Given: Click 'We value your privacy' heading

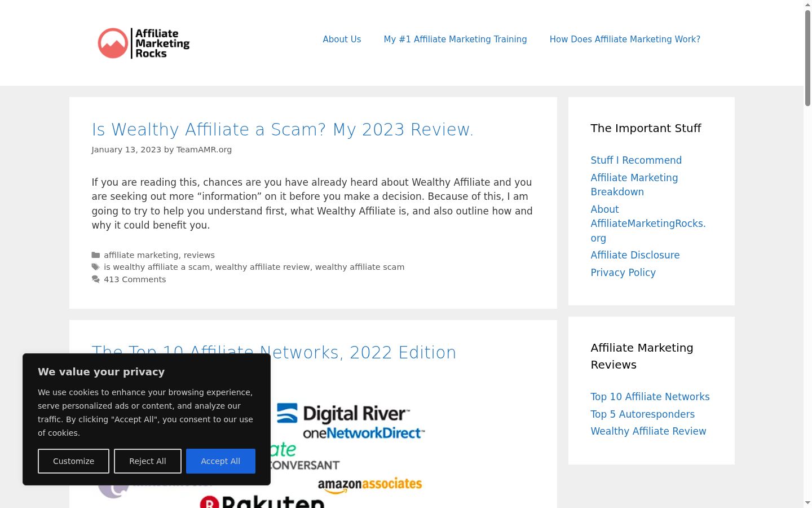Looking at the screenshot, I should point(101,372).
